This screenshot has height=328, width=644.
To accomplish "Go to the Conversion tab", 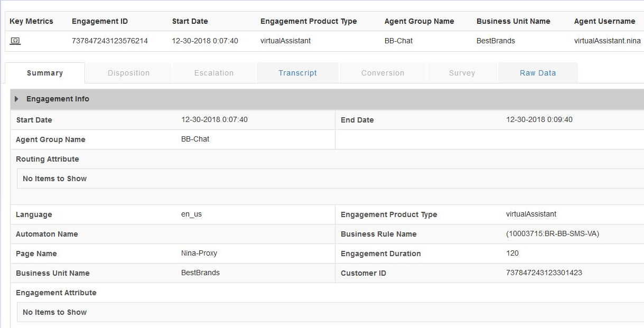I will 382,73.
